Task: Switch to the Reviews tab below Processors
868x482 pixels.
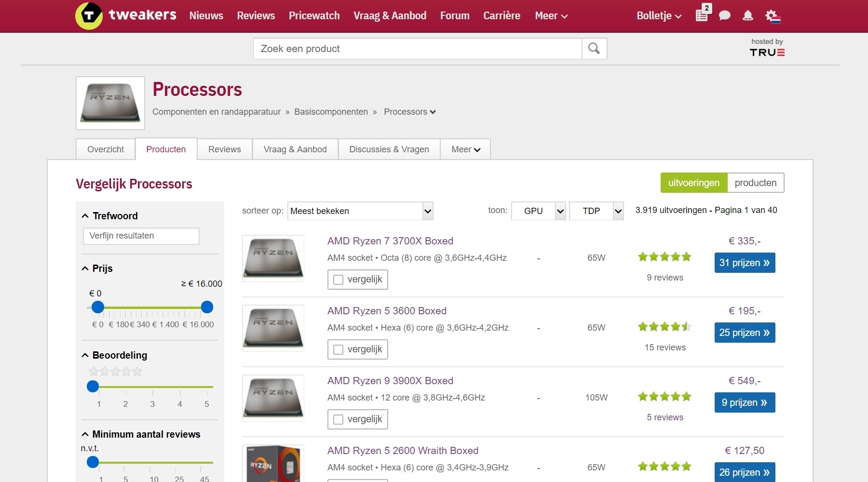Action: pyautogui.click(x=225, y=149)
